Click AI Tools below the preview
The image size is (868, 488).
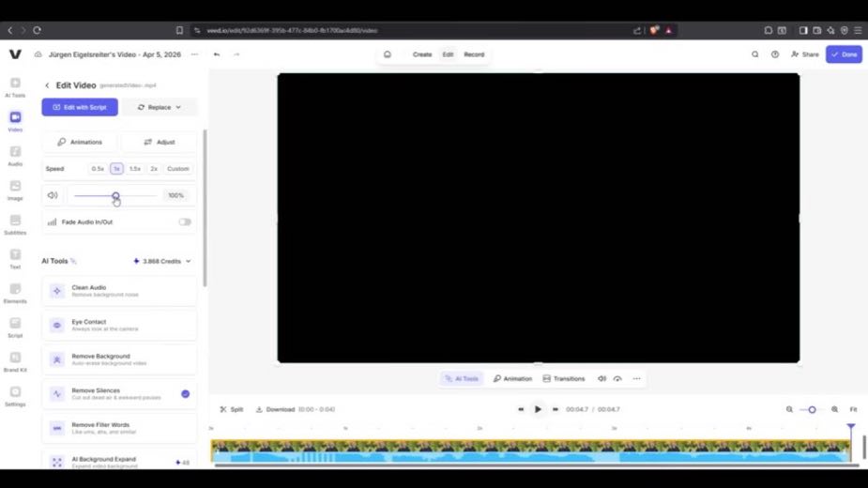pyautogui.click(x=462, y=379)
